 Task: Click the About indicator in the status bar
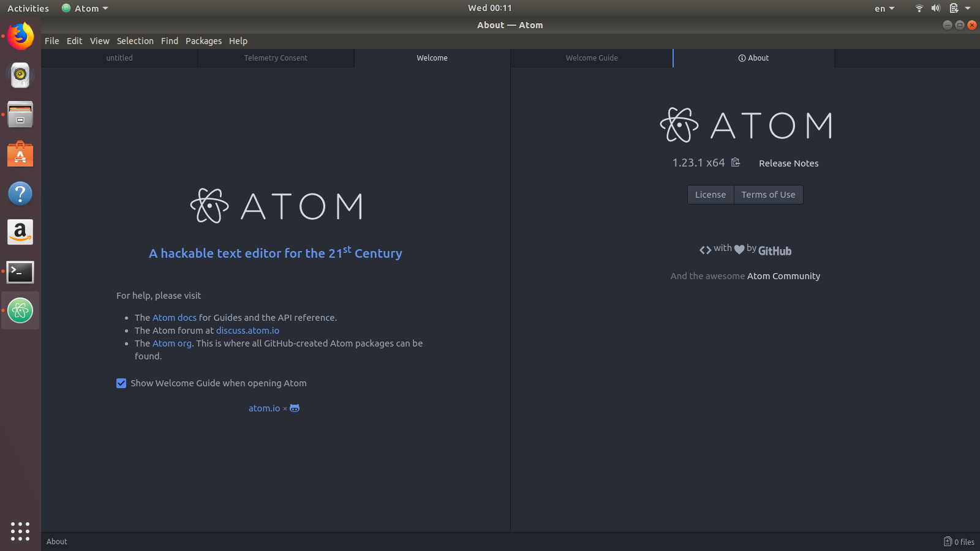click(x=56, y=541)
